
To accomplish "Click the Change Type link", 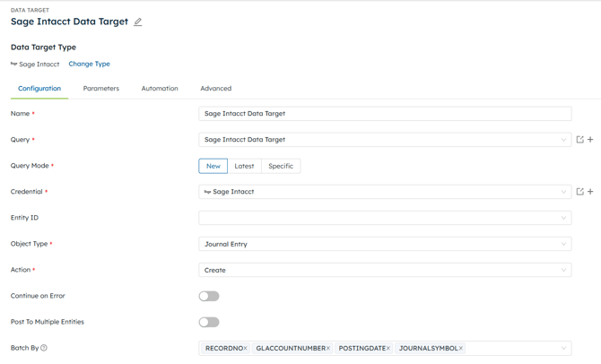I will [90, 64].
